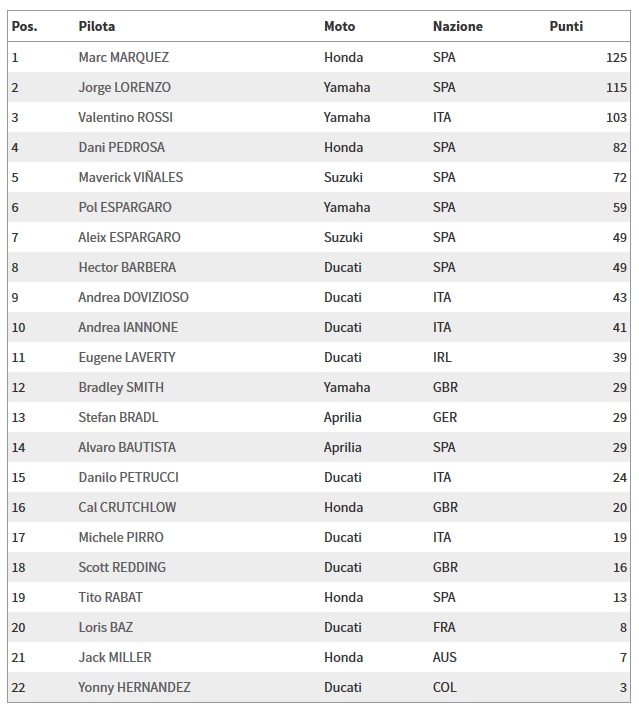Click the Moto column header

tap(339, 27)
